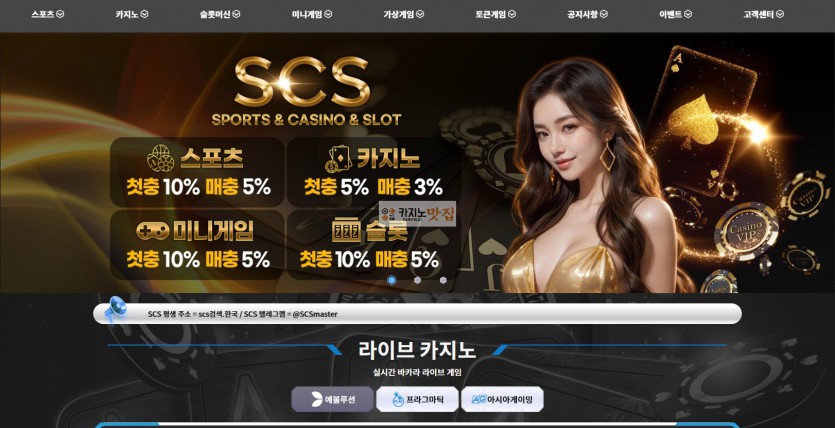Screen dimensions: 835x428
Task: Click the Pragmatic logo icon in 프라그마틱 tab
Action: pos(398,399)
